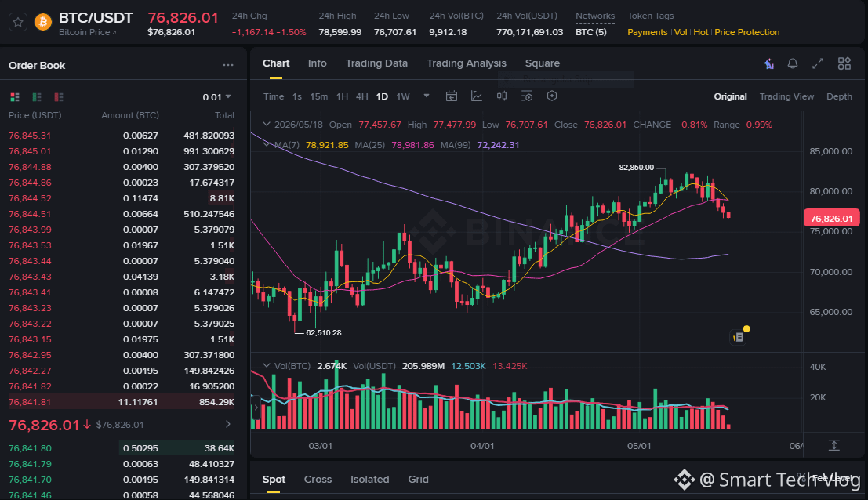Click the yellow-dotted news marker icon on chart
The image size is (868, 500).
(x=739, y=336)
